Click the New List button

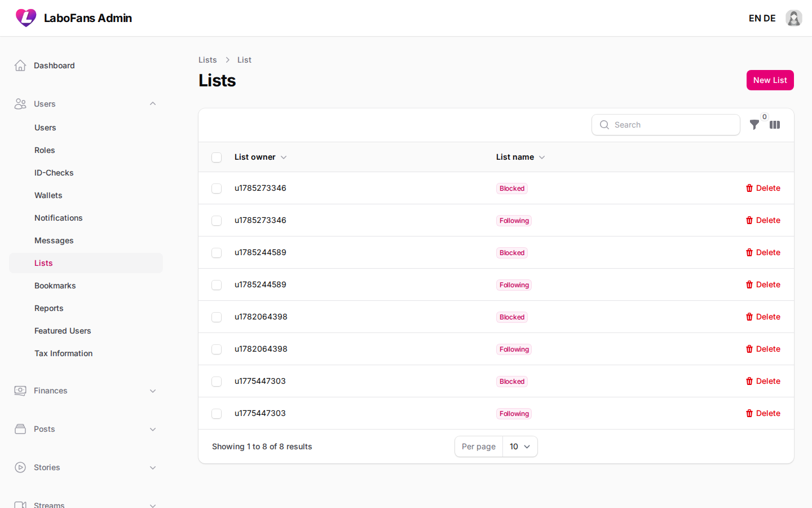point(770,80)
